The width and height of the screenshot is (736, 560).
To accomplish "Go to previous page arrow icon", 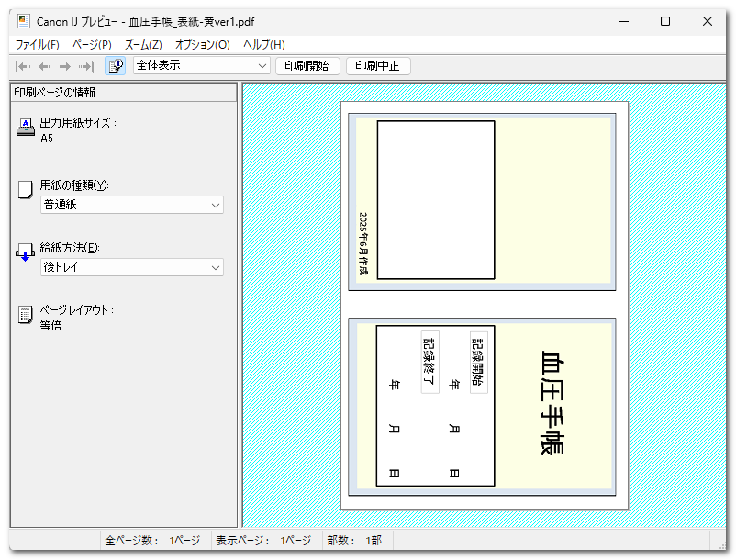I will click(x=44, y=66).
